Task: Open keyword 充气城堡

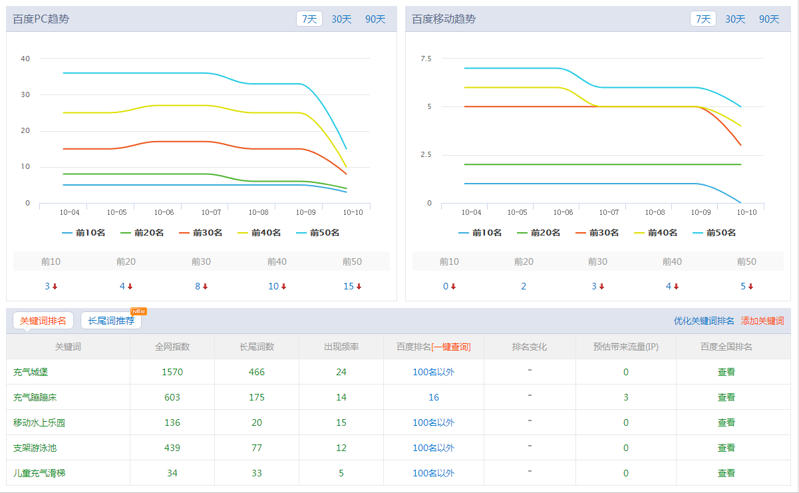Action: [x=31, y=372]
